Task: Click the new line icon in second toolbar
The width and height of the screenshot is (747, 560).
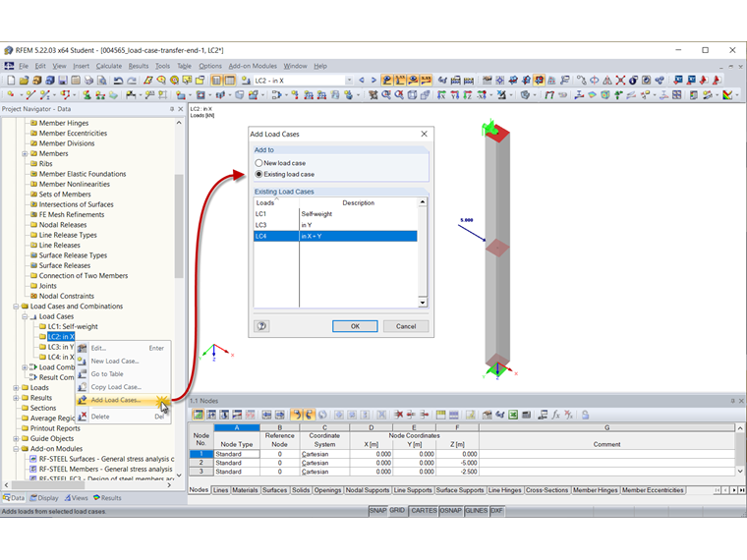Action: (x=31, y=94)
